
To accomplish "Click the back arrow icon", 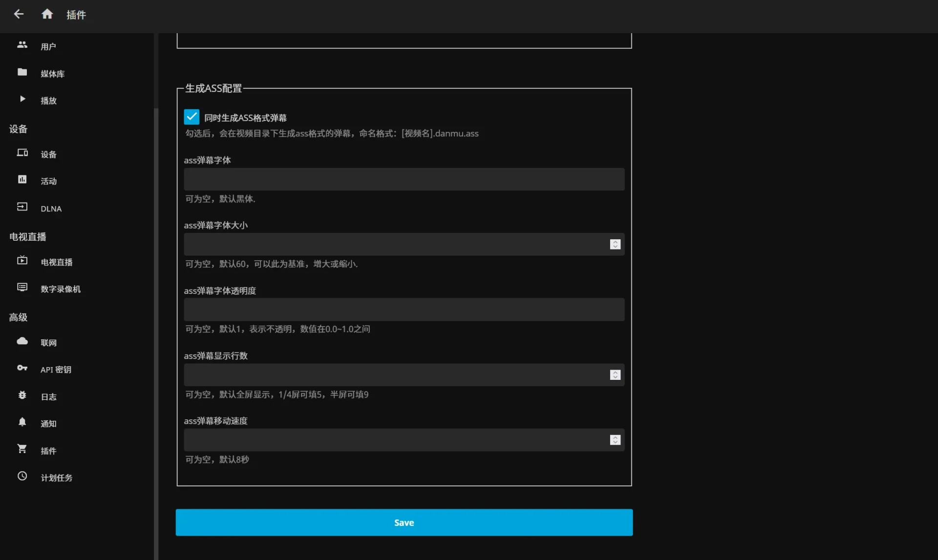I will pyautogui.click(x=19, y=14).
